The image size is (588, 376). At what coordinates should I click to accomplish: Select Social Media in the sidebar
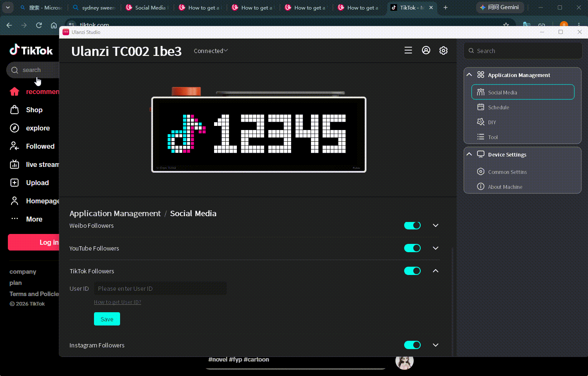523,92
